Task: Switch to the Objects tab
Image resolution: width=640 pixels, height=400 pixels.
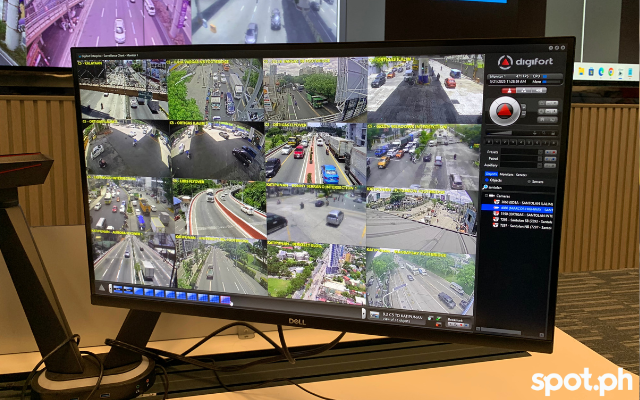Action: (x=491, y=173)
